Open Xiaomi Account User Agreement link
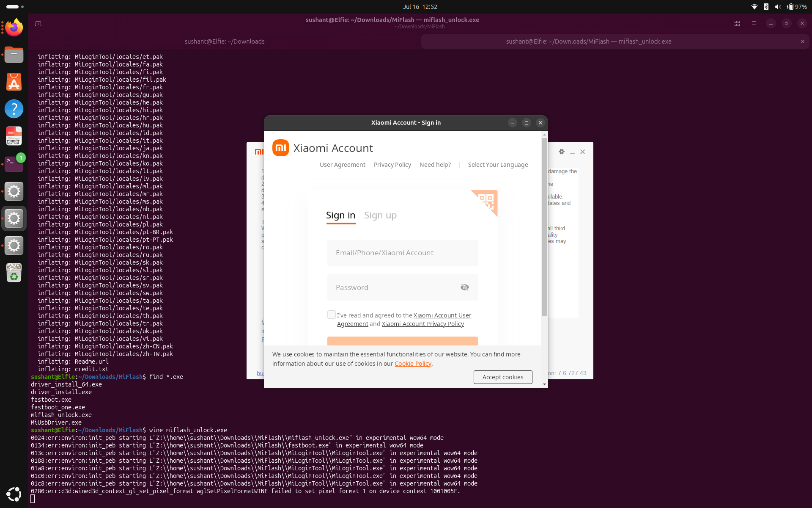 point(442,315)
